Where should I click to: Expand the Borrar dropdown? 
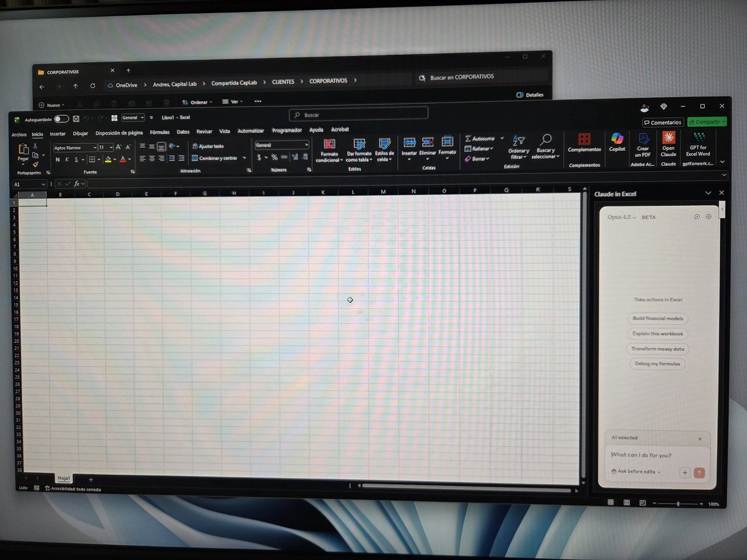tap(487, 159)
